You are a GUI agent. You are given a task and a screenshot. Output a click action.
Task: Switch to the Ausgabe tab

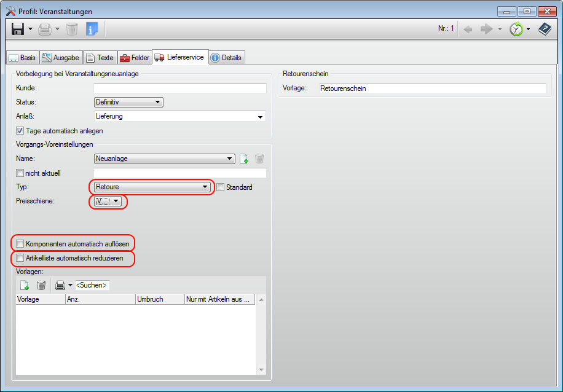(x=60, y=58)
